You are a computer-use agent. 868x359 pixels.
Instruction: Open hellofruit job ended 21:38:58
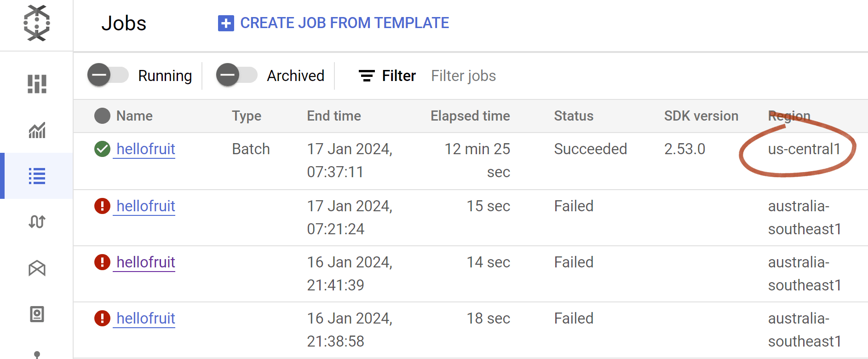pos(145,318)
